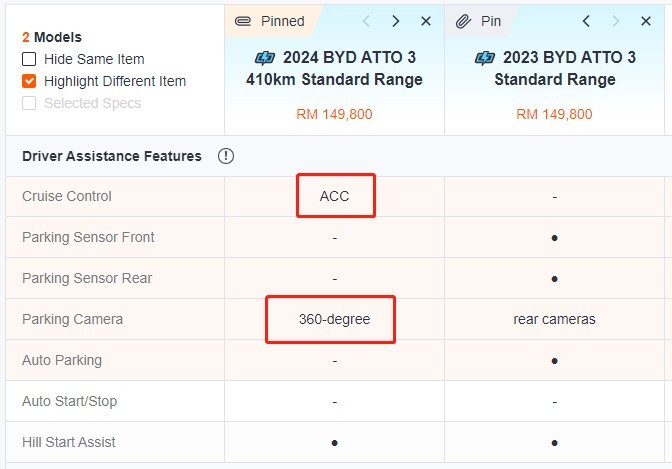Viewport: 672px width, 469px height.
Task: Click Hill Start Assist row label
Action: (69, 442)
